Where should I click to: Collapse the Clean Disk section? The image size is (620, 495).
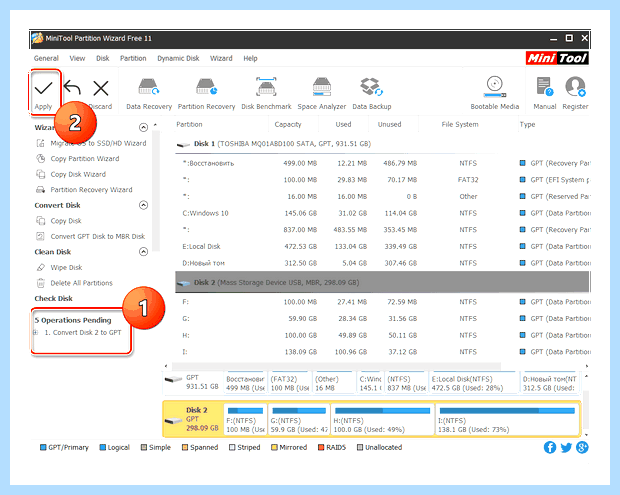(x=143, y=252)
